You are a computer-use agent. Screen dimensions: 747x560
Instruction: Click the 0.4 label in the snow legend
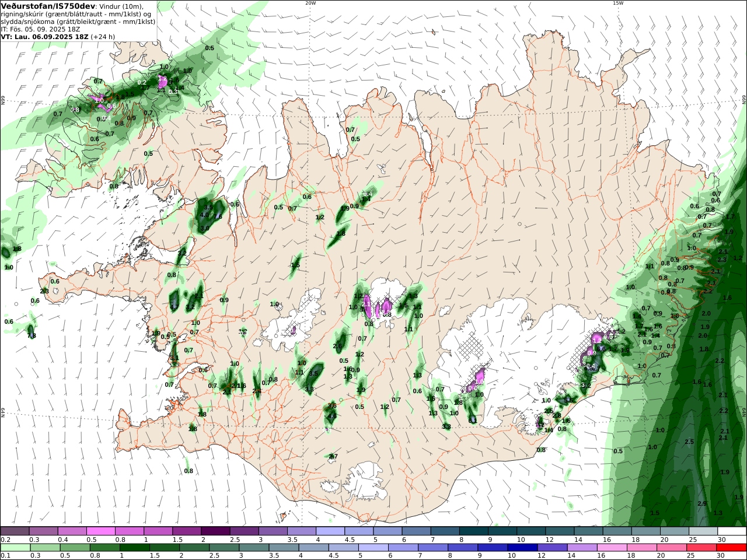[x=62, y=540]
